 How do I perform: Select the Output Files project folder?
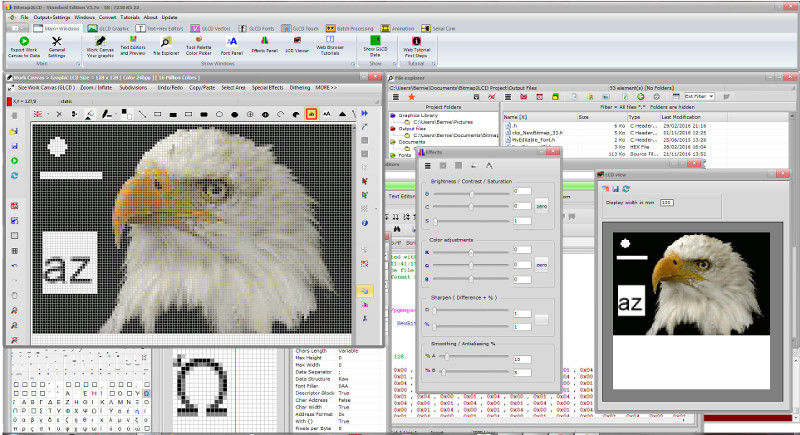(413, 128)
